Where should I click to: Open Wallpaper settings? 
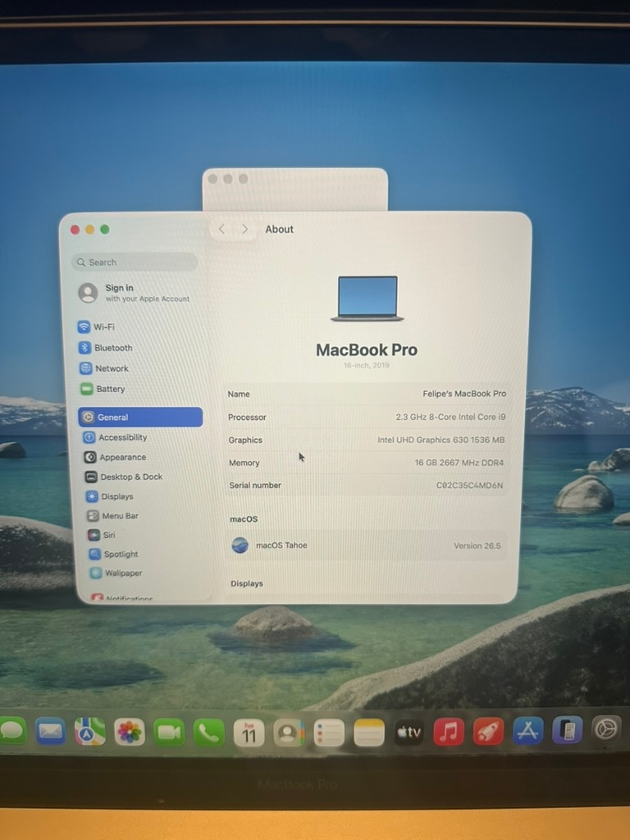116,573
